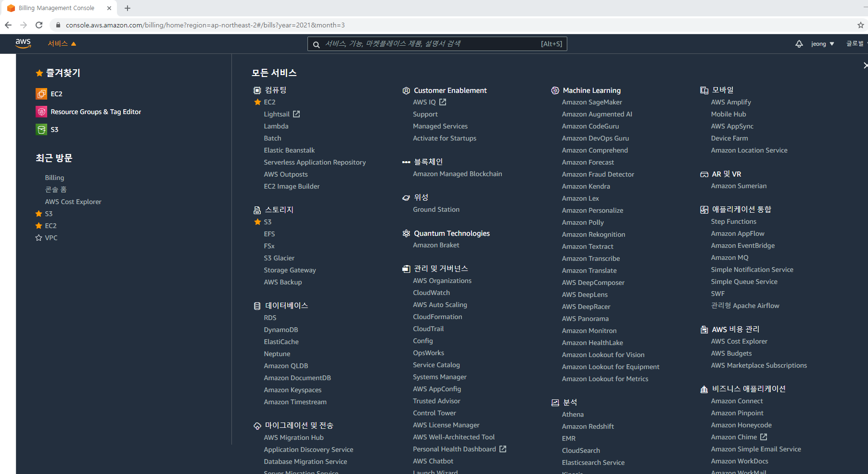The height and width of the screenshot is (474, 868).
Task: Click the Machine Learning category icon
Action: coord(555,90)
